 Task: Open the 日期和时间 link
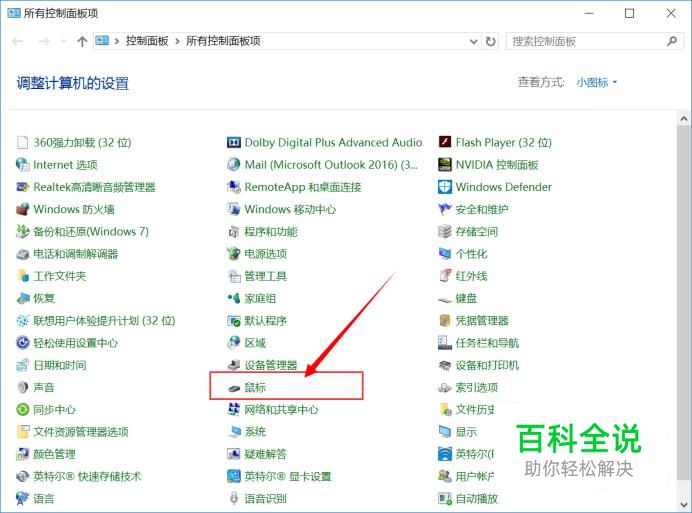(x=60, y=365)
